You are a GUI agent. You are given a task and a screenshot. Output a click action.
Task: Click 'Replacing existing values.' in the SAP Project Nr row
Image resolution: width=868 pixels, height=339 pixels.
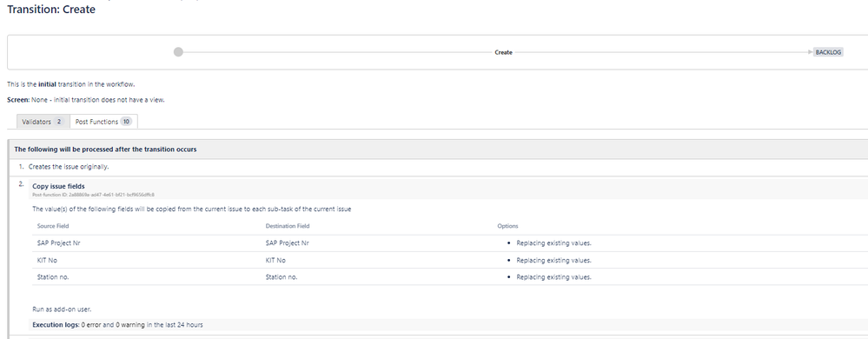coord(554,243)
